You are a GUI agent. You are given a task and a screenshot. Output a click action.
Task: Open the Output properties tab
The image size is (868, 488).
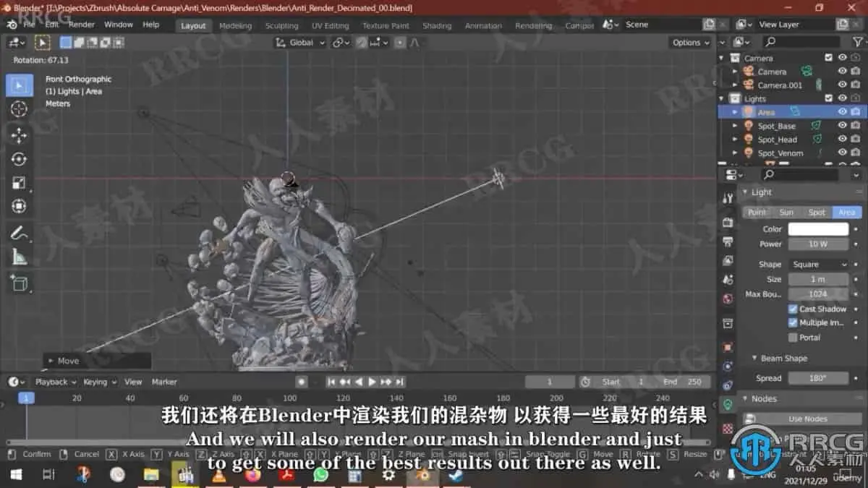[x=728, y=241]
